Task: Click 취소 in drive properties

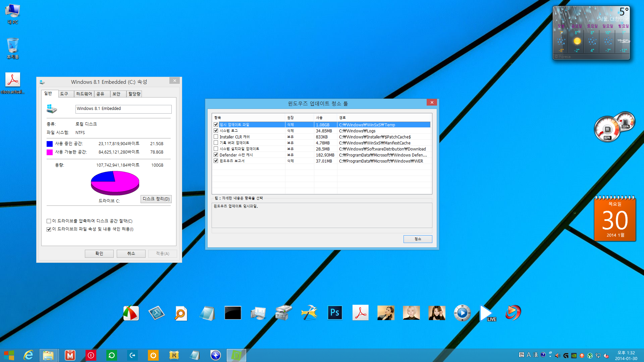Action: pyautogui.click(x=131, y=254)
